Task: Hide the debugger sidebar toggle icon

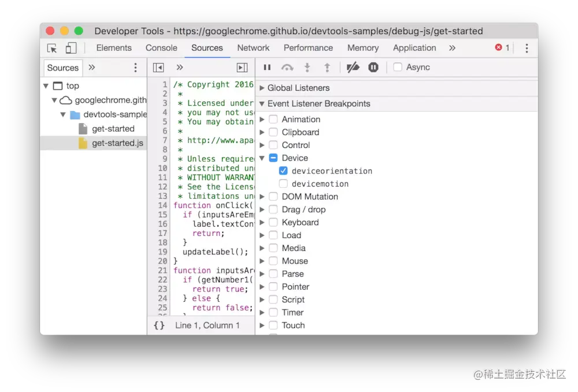Action: [x=242, y=68]
